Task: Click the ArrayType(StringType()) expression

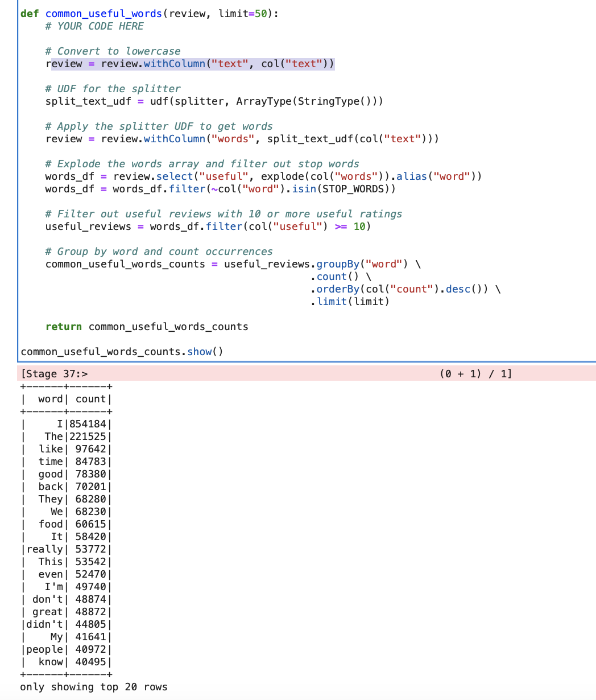Action: pyautogui.click(x=309, y=101)
